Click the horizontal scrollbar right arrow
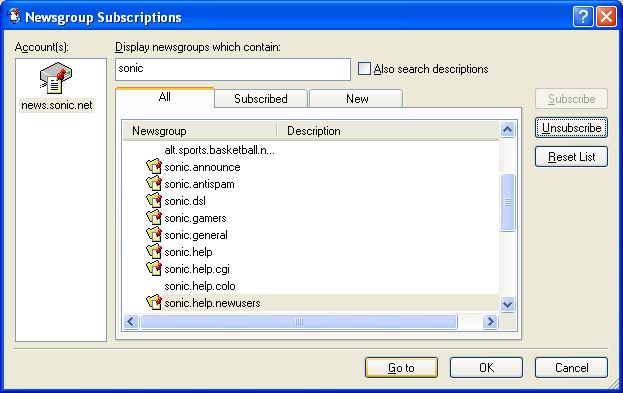Screen dimensions: 623x393 [x=491, y=321]
